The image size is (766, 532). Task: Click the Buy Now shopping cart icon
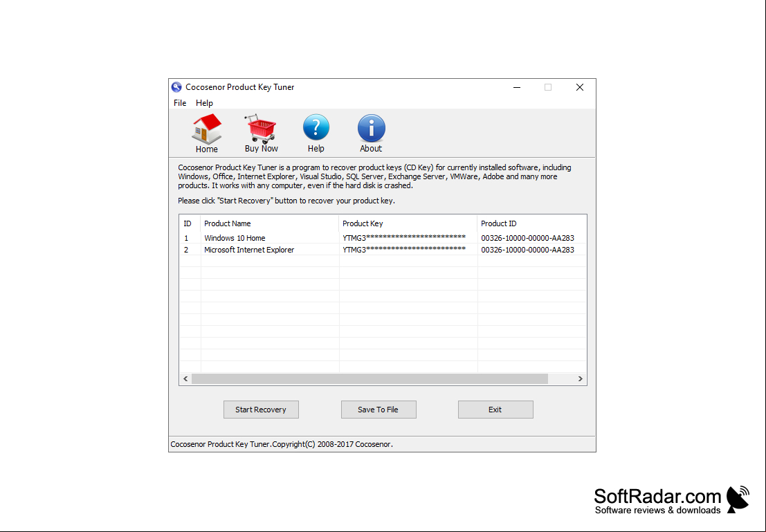[x=262, y=134]
